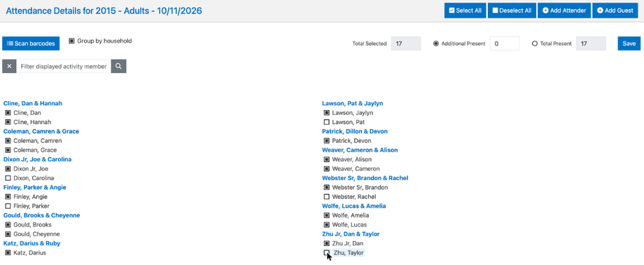The height and width of the screenshot is (265, 644).
Task: Check the box for Dixon, Carolina
Action: (8, 178)
